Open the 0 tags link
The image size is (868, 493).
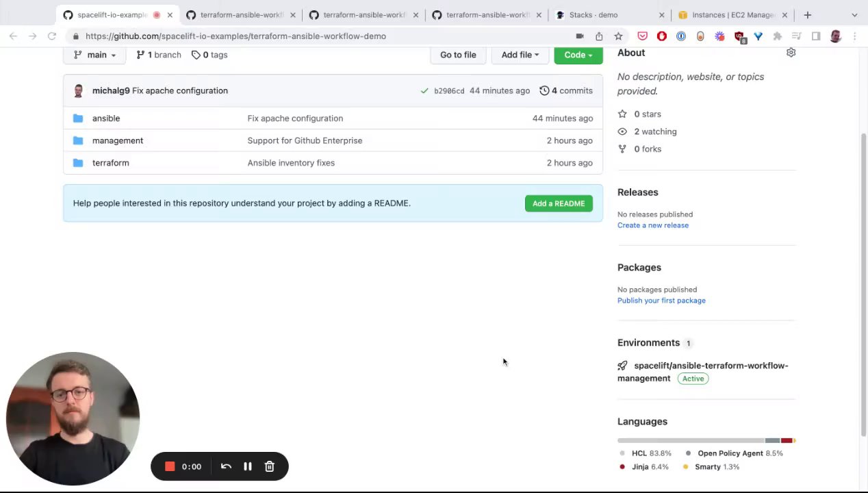click(209, 55)
